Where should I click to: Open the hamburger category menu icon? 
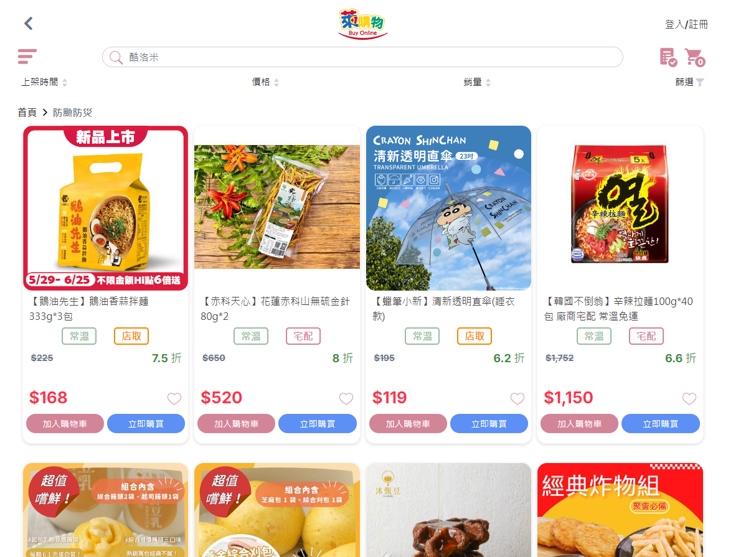click(x=27, y=57)
